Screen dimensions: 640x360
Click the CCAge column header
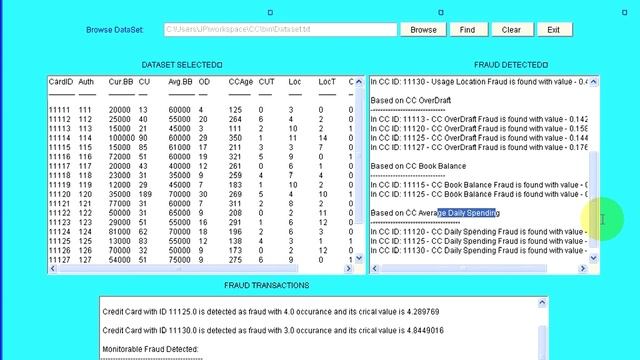click(x=241, y=82)
